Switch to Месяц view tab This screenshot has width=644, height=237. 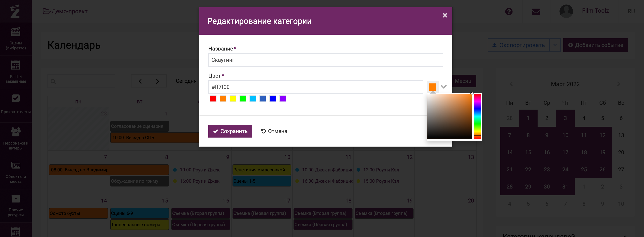click(x=464, y=81)
